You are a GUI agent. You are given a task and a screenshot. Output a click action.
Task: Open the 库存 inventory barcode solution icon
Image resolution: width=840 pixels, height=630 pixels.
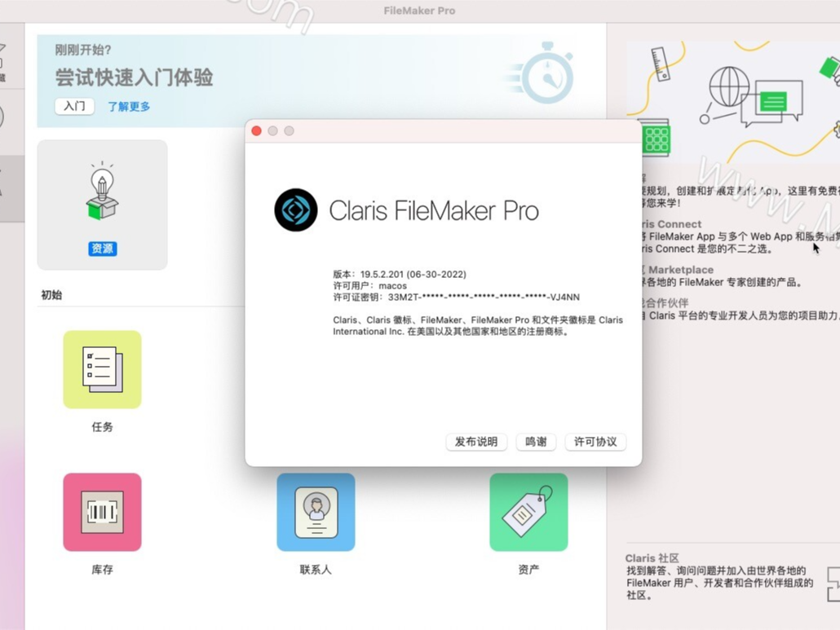tap(102, 512)
